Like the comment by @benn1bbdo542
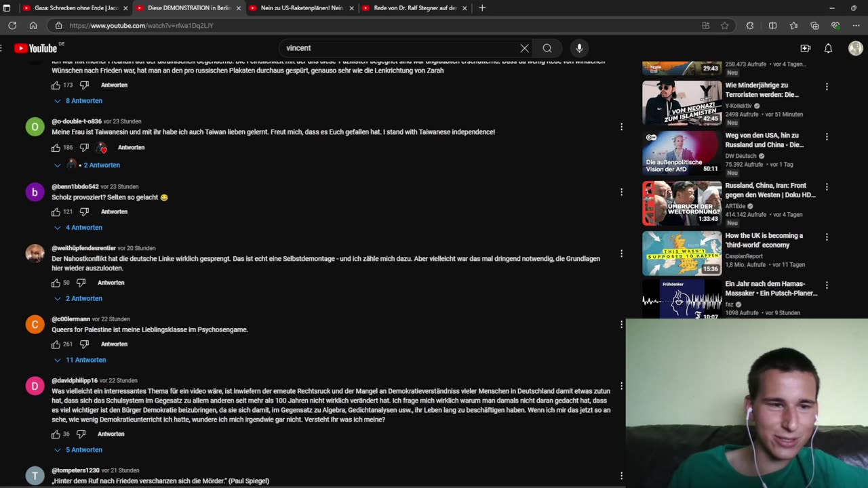The image size is (868, 488). [x=56, y=212]
